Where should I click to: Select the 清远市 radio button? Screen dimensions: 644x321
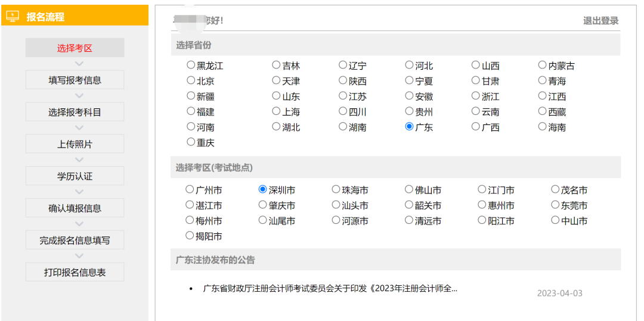pyautogui.click(x=408, y=220)
